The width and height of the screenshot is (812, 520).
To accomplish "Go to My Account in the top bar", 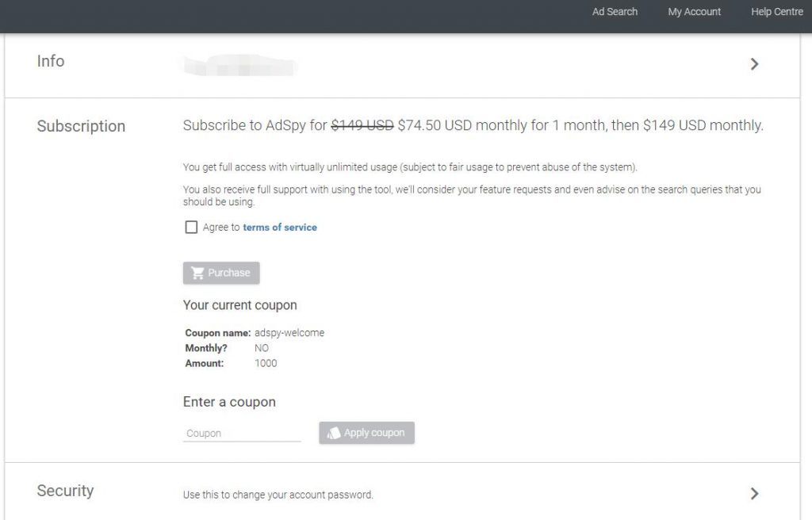I will coord(694,11).
